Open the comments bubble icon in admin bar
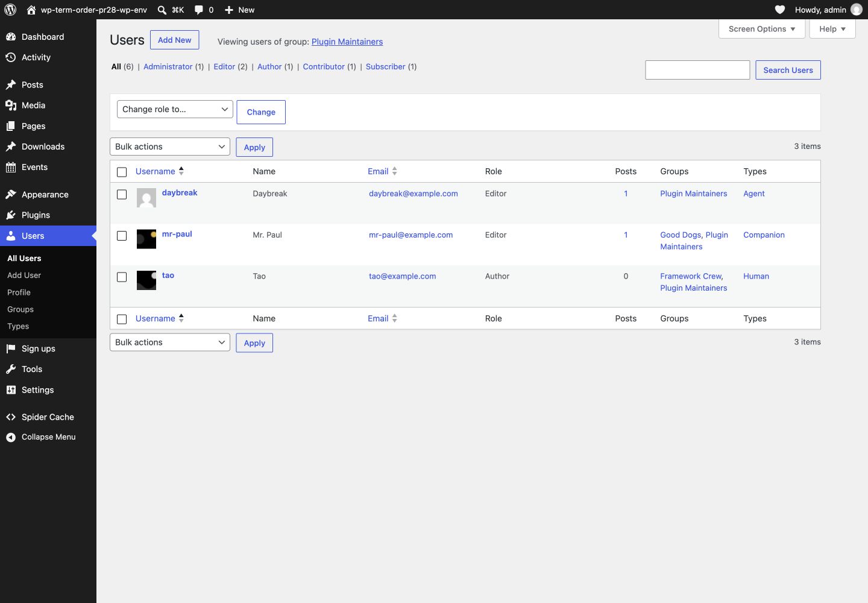Image resolution: width=868 pixels, height=603 pixels. click(199, 10)
